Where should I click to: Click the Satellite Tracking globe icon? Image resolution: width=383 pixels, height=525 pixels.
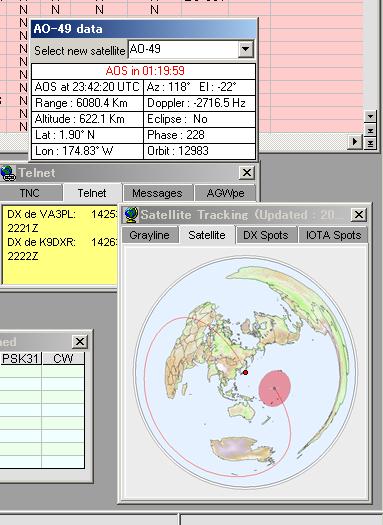[130, 215]
